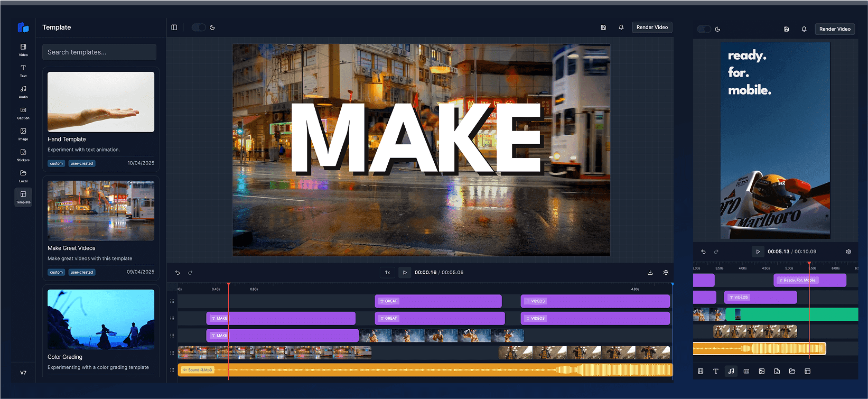Open notifications bell in the main editor
The image size is (868, 399).
click(621, 27)
